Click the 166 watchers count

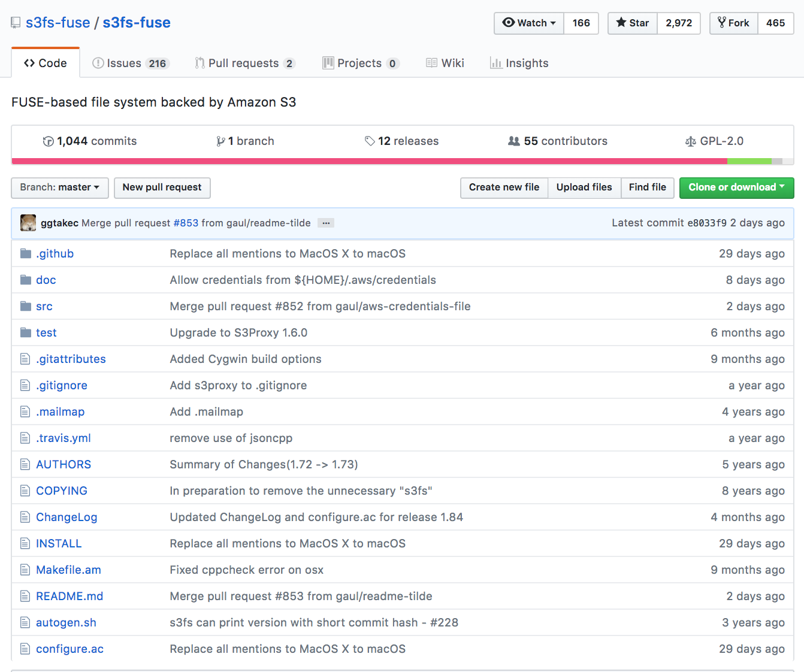pos(581,23)
